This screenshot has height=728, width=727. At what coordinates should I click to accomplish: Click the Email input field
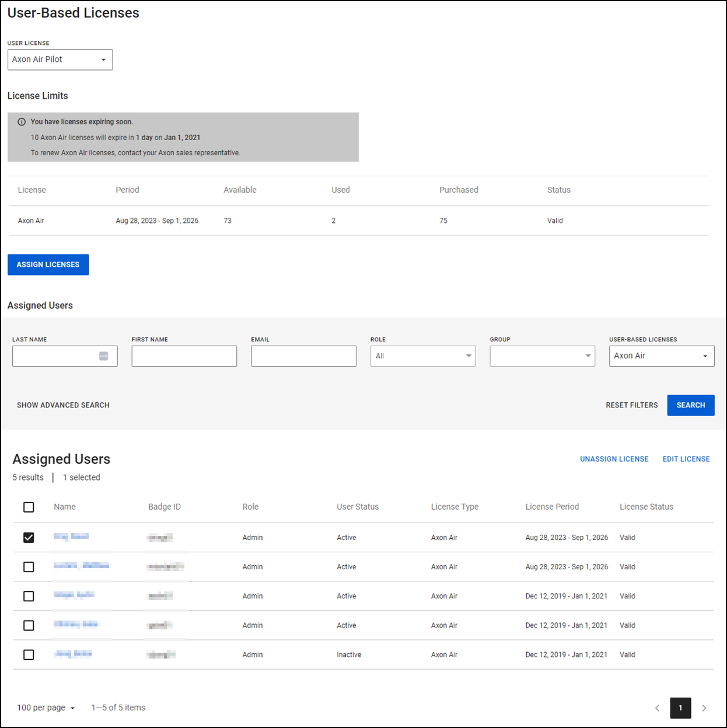(x=303, y=356)
